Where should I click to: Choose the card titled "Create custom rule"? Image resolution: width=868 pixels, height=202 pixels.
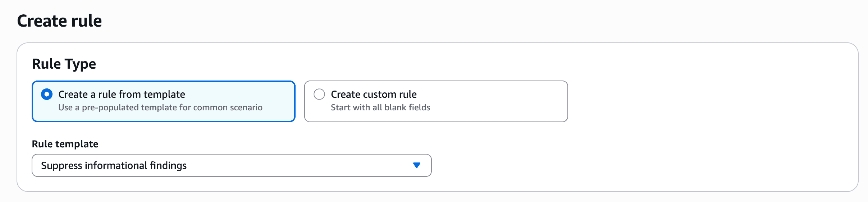[x=436, y=101]
